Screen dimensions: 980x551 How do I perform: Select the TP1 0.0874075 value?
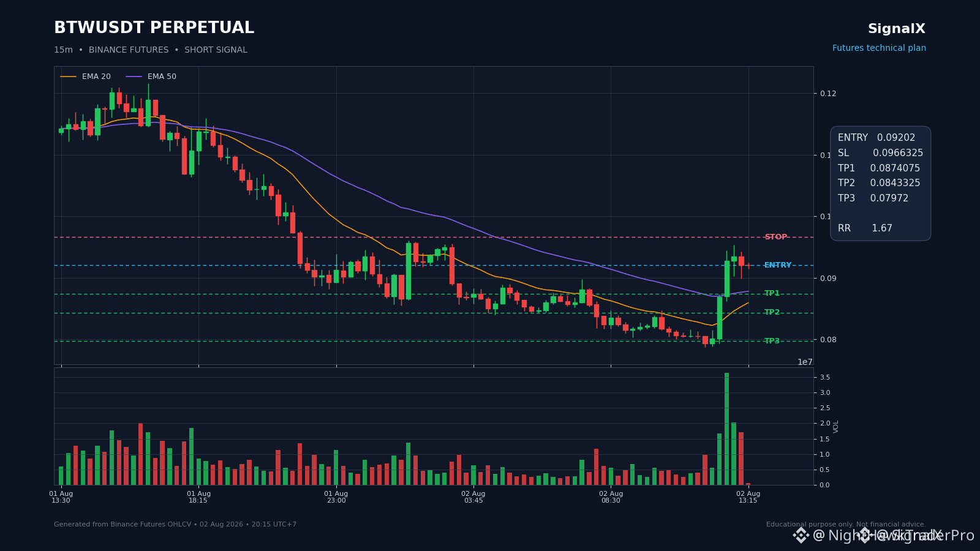coord(879,168)
